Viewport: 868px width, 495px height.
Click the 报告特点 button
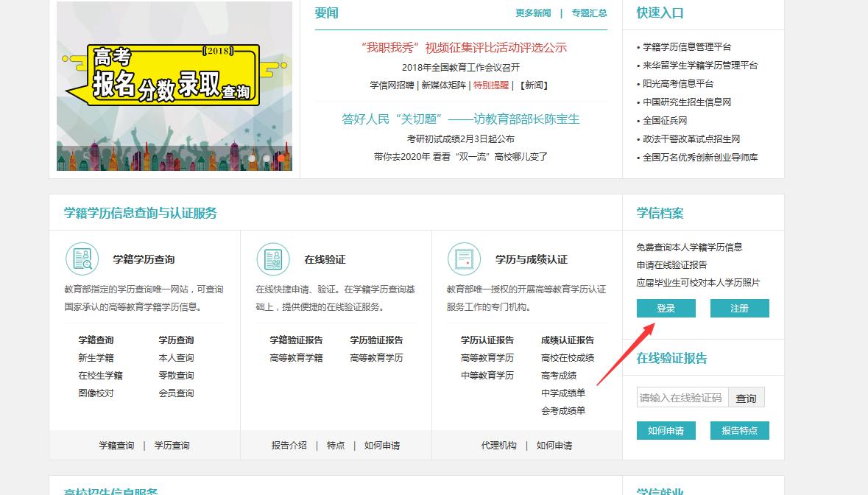739,430
